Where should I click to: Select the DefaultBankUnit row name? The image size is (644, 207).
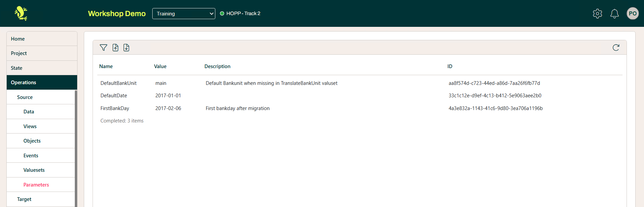point(118,83)
